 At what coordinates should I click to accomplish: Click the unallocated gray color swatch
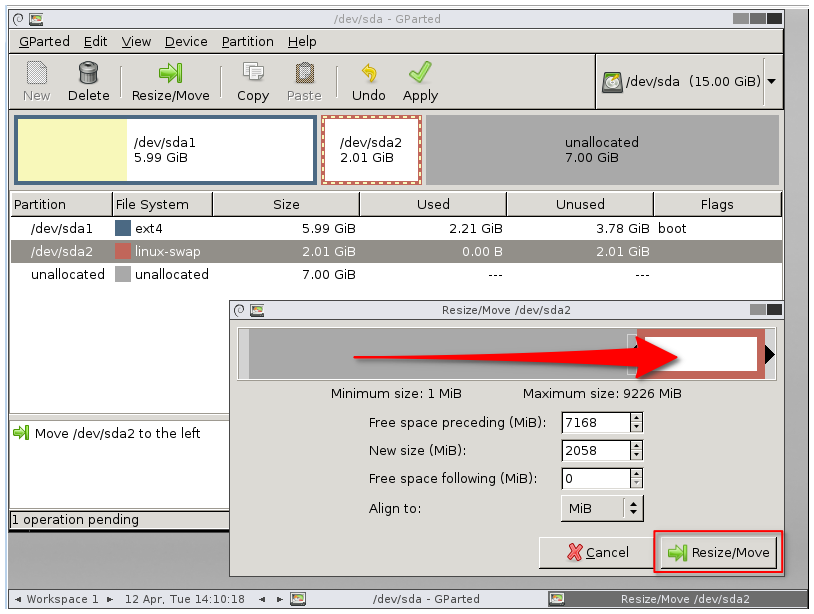[x=123, y=274]
